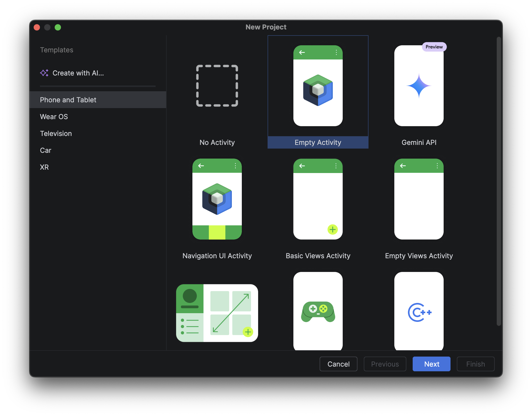Screen dimensions: 532x416
Task: Click the Gemini API label
Action: (x=419, y=143)
